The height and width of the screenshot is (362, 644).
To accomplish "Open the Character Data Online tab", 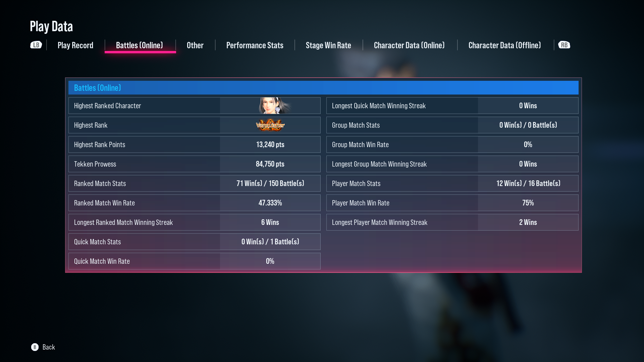I will [409, 45].
